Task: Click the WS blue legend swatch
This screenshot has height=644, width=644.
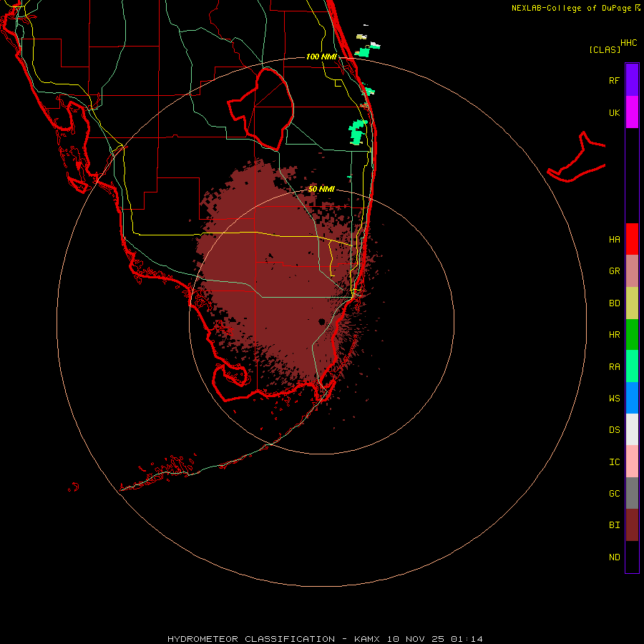Action: 632,398
